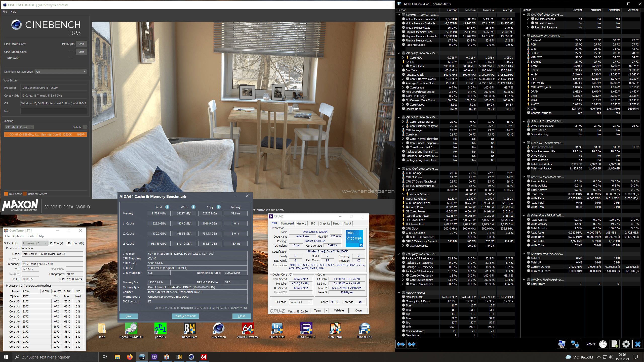This screenshot has width=644, height=362.
Task: Open prime95 desktop shortcut
Action: (160, 331)
